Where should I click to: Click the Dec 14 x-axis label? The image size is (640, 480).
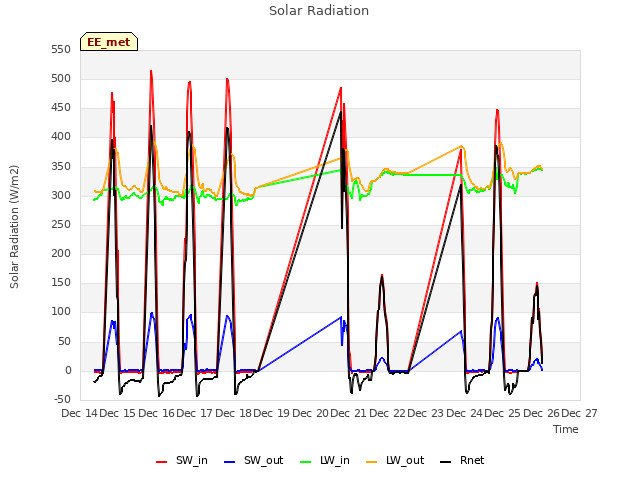[80, 413]
